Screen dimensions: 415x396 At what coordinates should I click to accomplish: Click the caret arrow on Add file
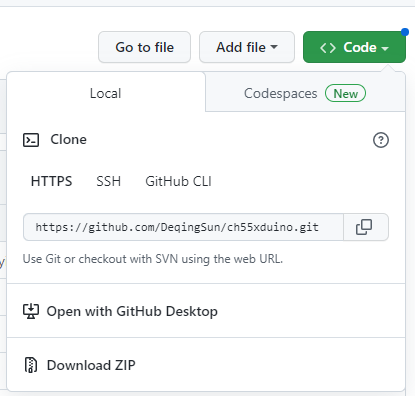[274, 47]
